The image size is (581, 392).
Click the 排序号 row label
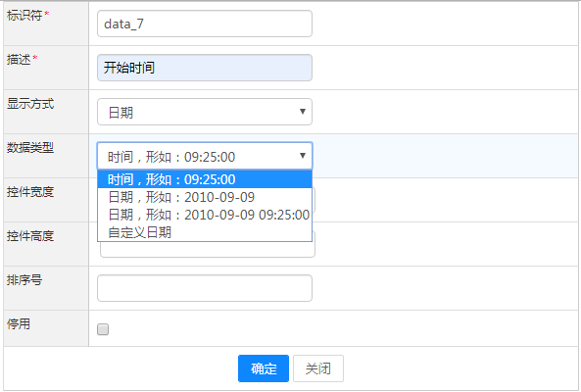click(24, 279)
